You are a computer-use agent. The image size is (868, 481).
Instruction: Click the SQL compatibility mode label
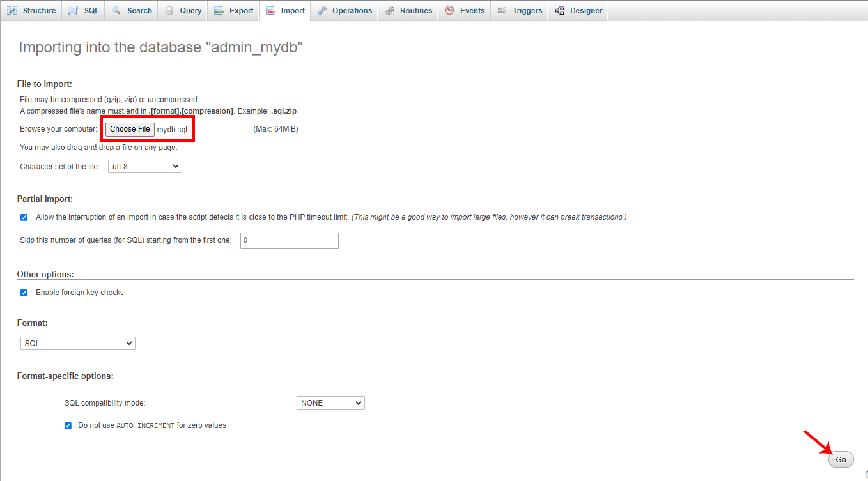(105, 403)
